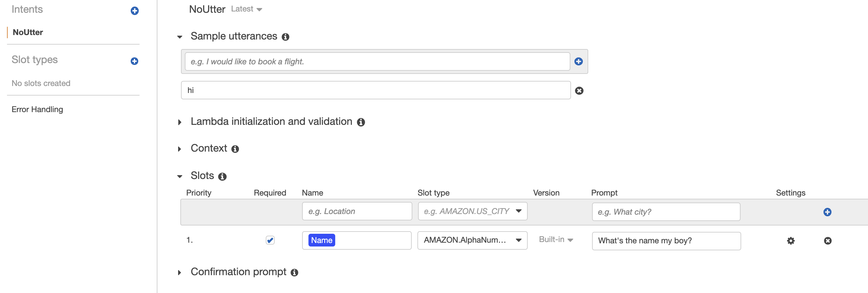
Task: Expand the Context section
Action: (180, 149)
